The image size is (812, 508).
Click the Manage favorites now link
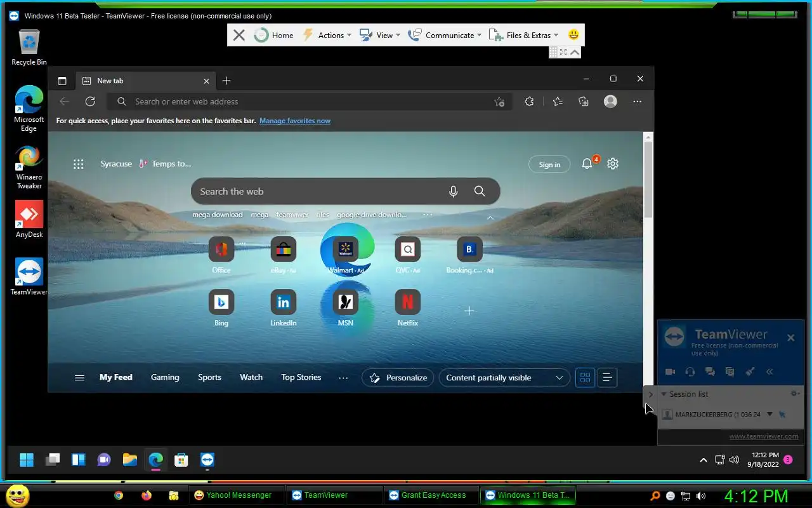[295, 121]
